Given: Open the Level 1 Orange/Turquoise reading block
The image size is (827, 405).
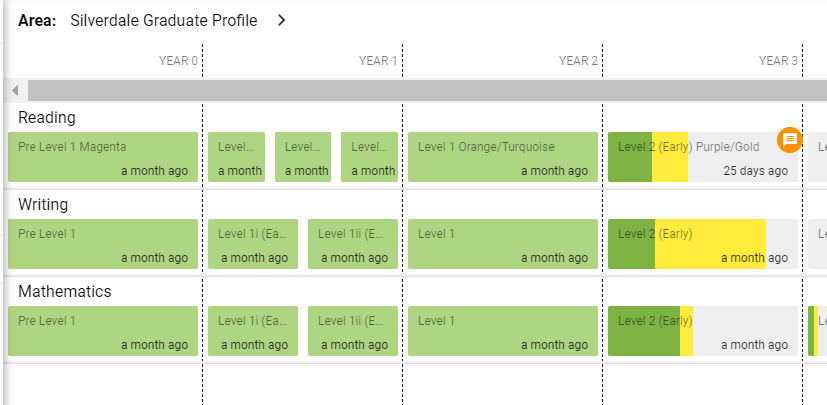Looking at the screenshot, I should [503, 157].
